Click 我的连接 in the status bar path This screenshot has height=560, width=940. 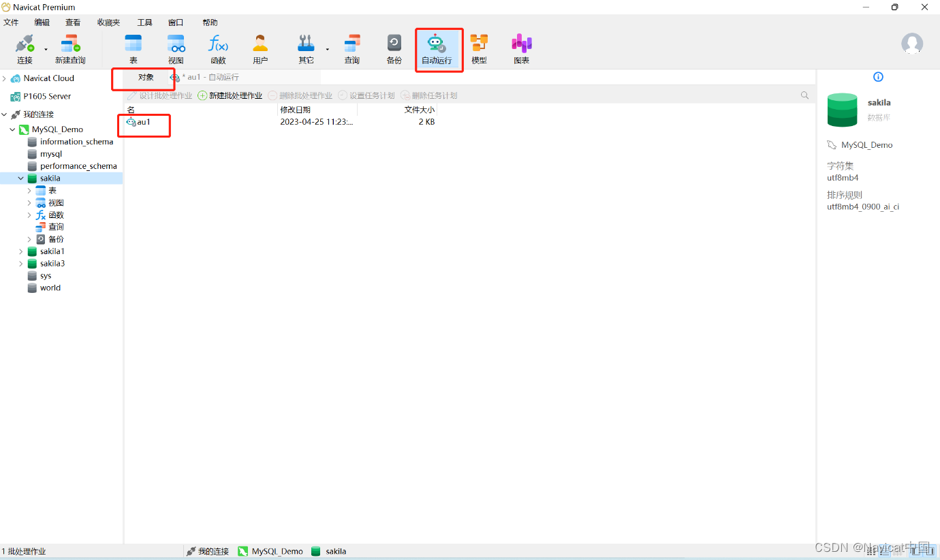coord(213,551)
